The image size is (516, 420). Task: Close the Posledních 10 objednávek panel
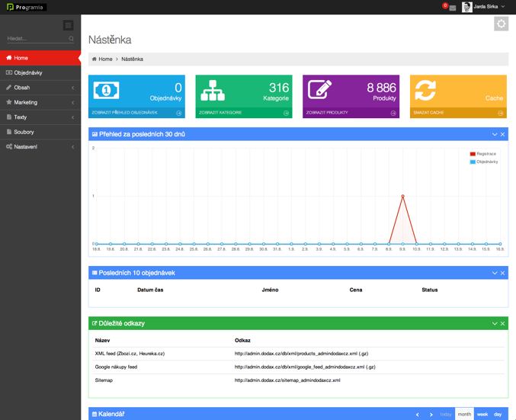[x=502, y=273]
